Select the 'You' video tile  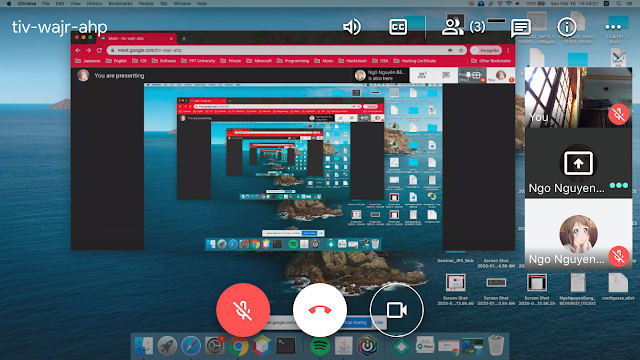(x=578, y=97)
